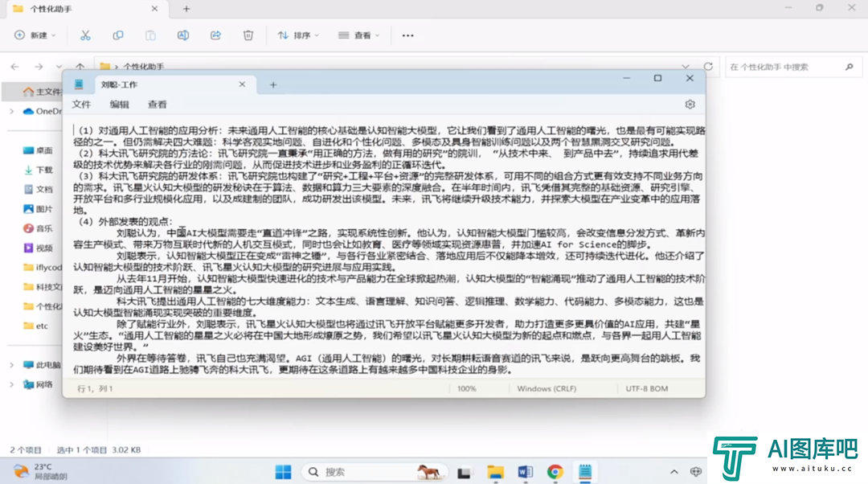Close the 刘聪-工作 Notepad tab
The width and height of the screenshot is (868, 484).
pyautogui.click(x=242, y=84)
